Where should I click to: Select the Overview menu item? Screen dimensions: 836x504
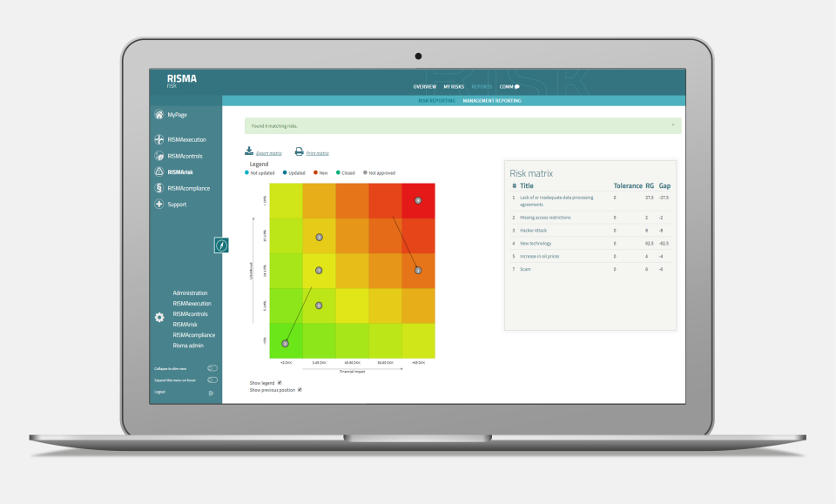(423, 86)
